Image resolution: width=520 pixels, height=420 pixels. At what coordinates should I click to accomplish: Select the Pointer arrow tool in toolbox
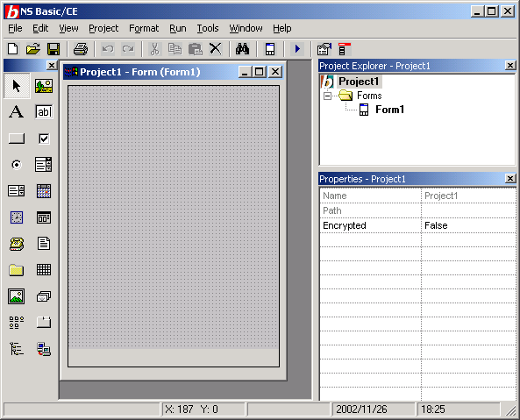pos(17,86)
